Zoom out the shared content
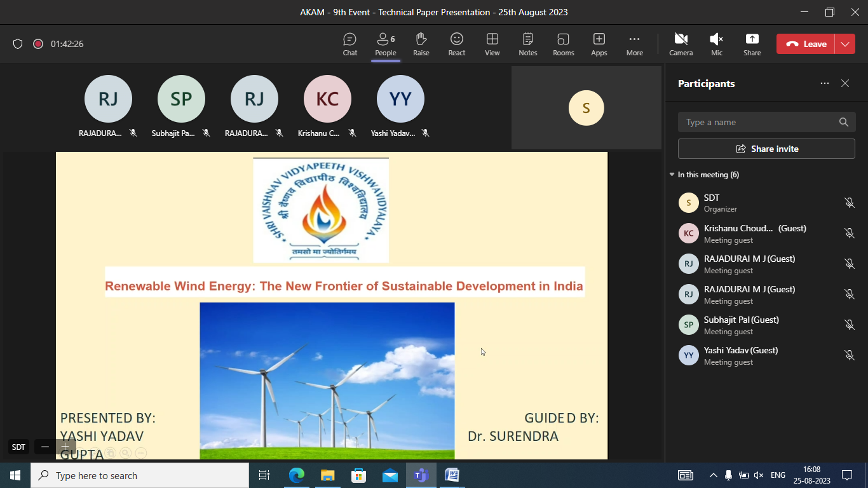This screenshot has width=868, height=488. pyautogui.click(x=45, y=447)
